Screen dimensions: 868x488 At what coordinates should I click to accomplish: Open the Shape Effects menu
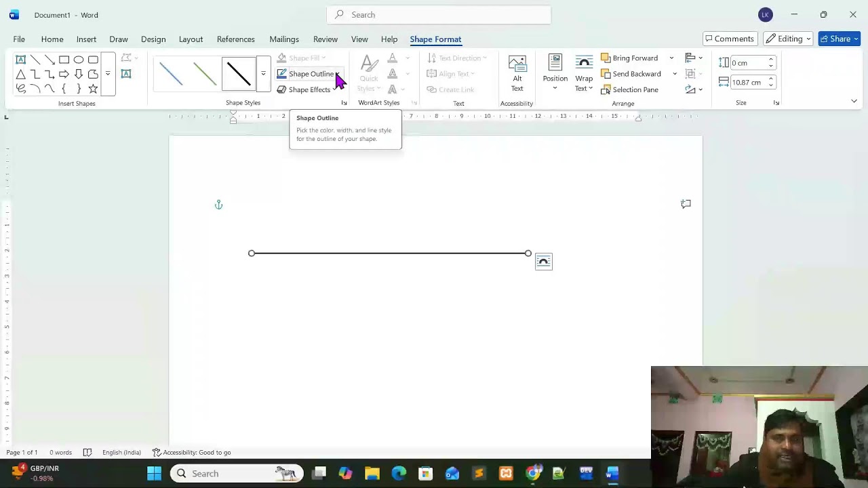pyautogui.click(x=308, y=89)
